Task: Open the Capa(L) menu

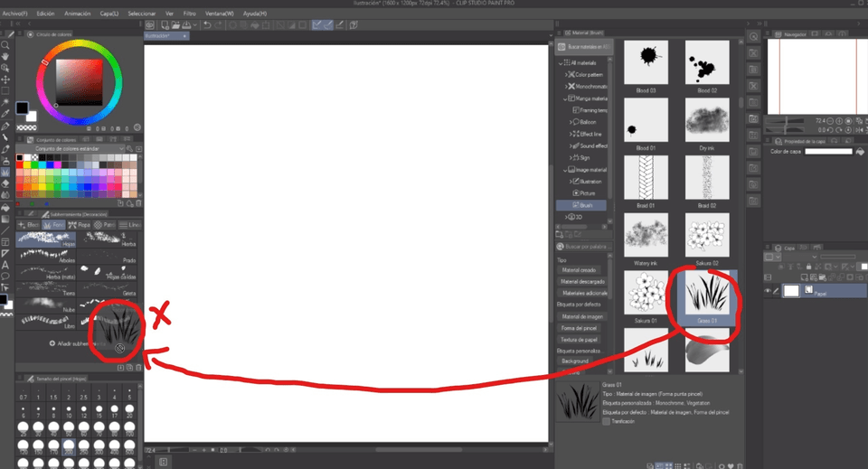Action: pos(109,14)
